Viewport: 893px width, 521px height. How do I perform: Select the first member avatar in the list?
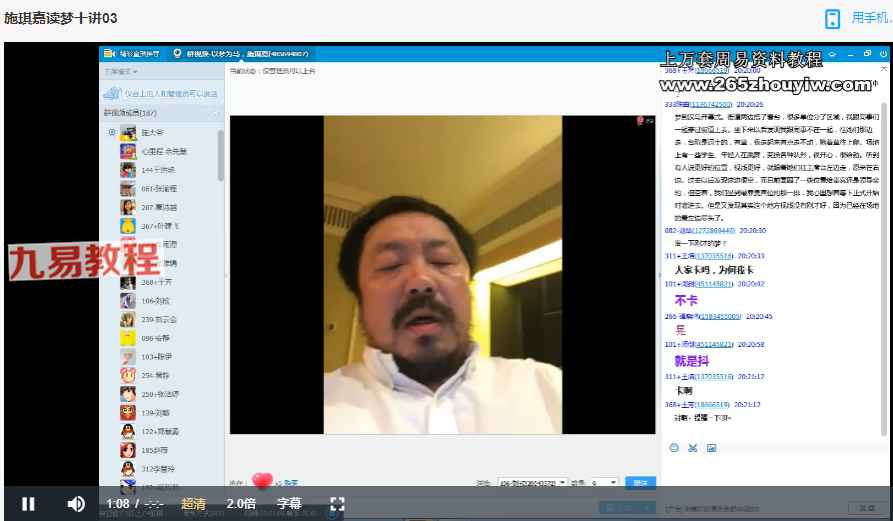click(128, 133)
